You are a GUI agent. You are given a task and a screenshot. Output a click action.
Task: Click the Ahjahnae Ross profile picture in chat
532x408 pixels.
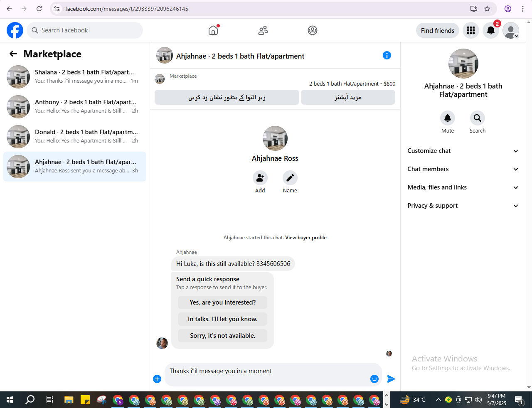coord(275,138)
